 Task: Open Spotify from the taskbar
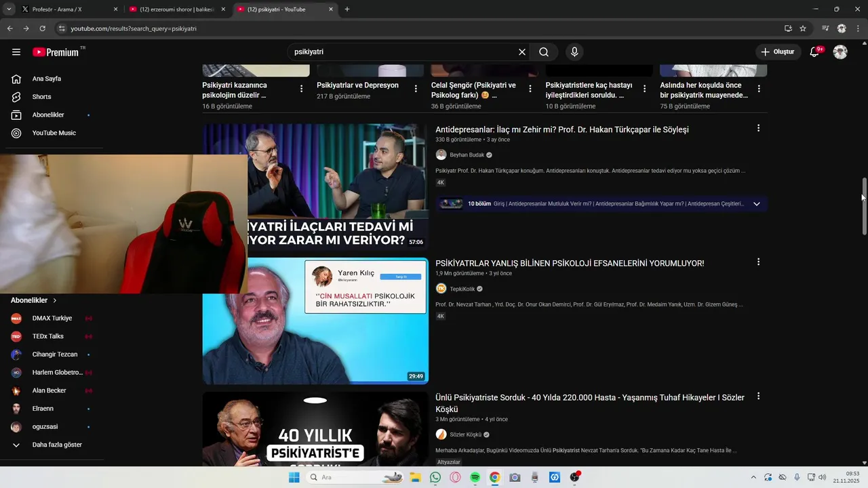pos(475,477)
